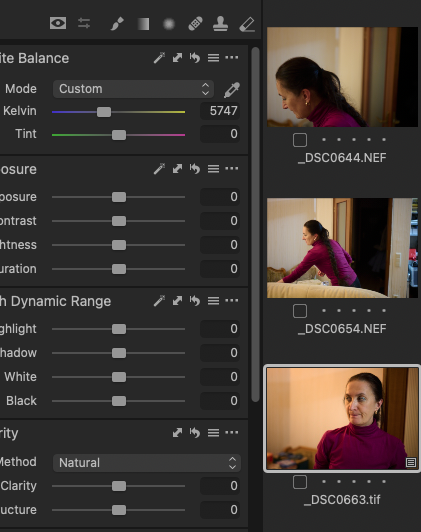Pick white balance with eyedropper
Viewport: 421px width, 532px height.
232,90
